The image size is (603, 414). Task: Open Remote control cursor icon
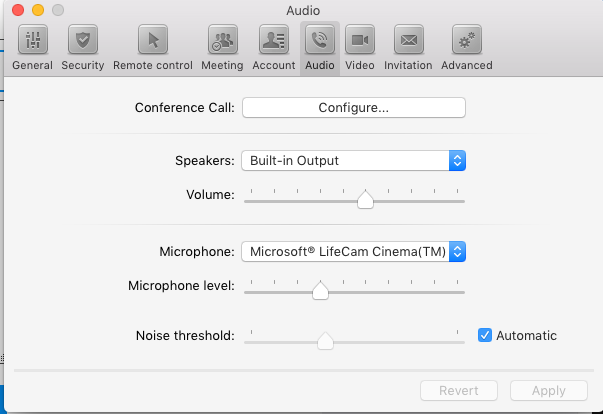tap(153, 40)
